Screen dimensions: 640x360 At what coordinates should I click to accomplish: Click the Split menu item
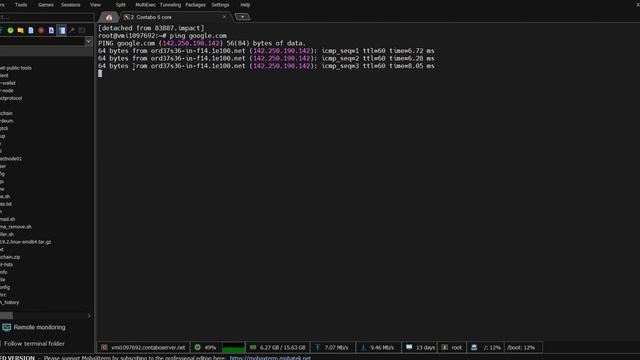[120, 5]
